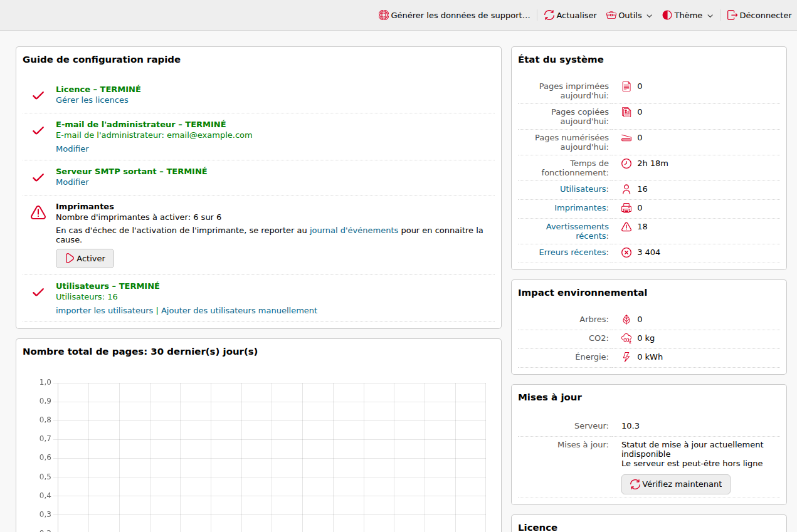The image size is (797, 532).
Task: Click the État du système panel title
Action: [x=561, y=60]
